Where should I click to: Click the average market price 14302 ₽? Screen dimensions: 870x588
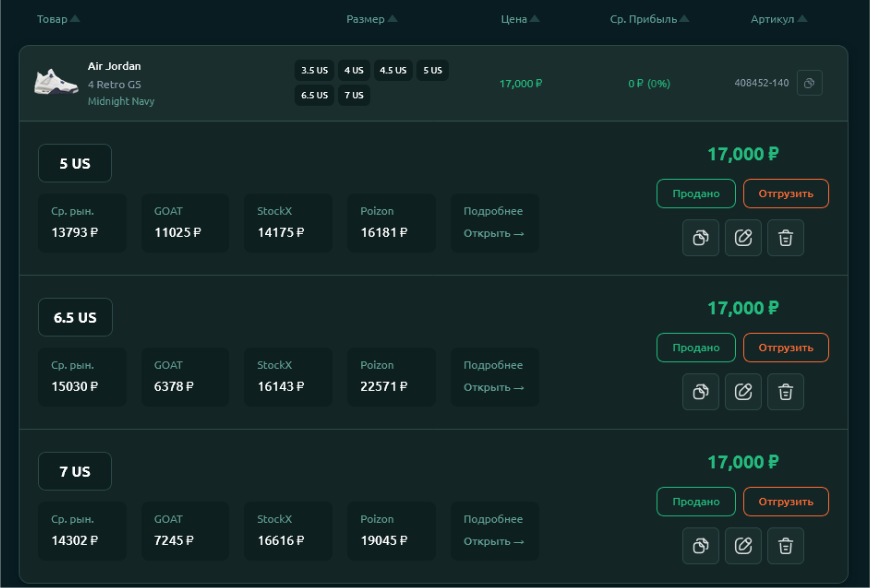click(x=75, y=540)
